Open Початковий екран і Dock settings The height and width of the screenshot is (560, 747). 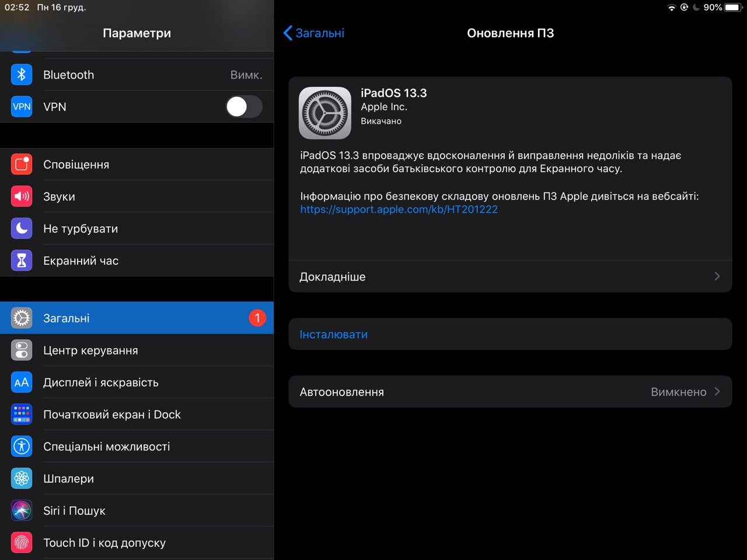tap(137, 414)
